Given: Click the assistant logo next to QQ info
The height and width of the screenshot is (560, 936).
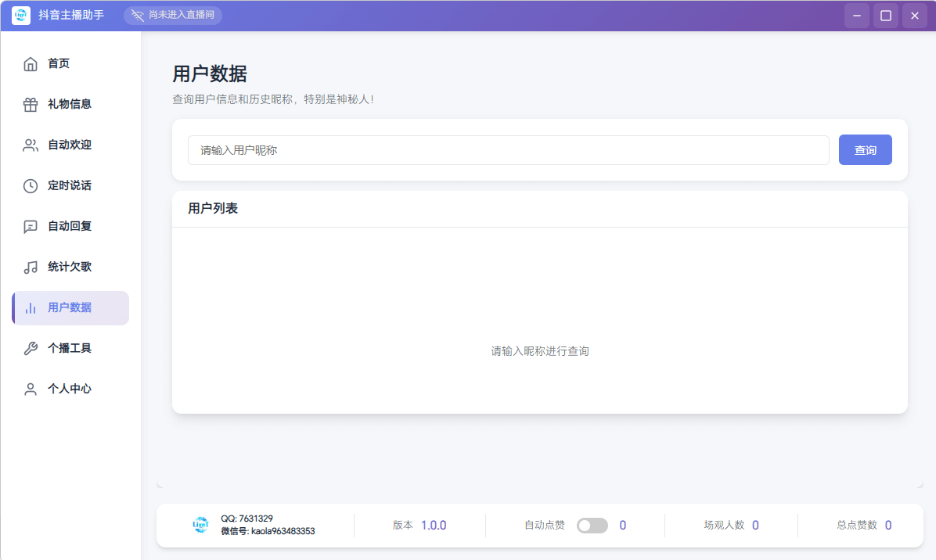Looking at the screenshot, I should (x=200, y=525).
